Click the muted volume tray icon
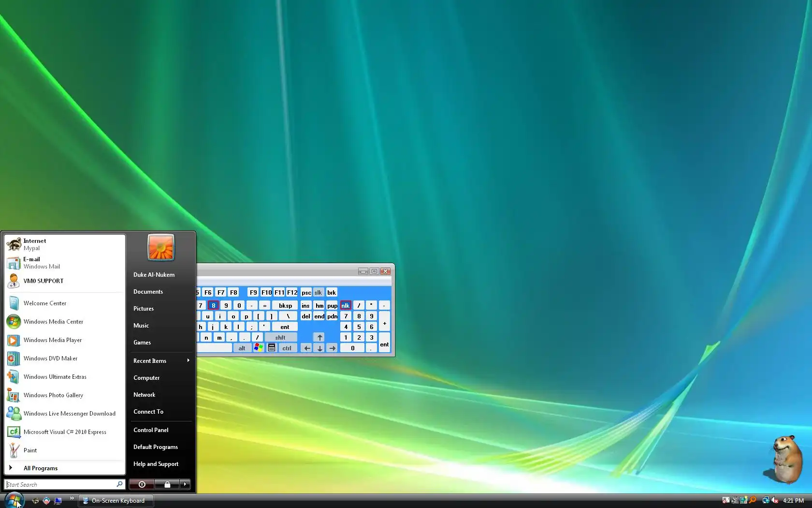 (775, 500)
